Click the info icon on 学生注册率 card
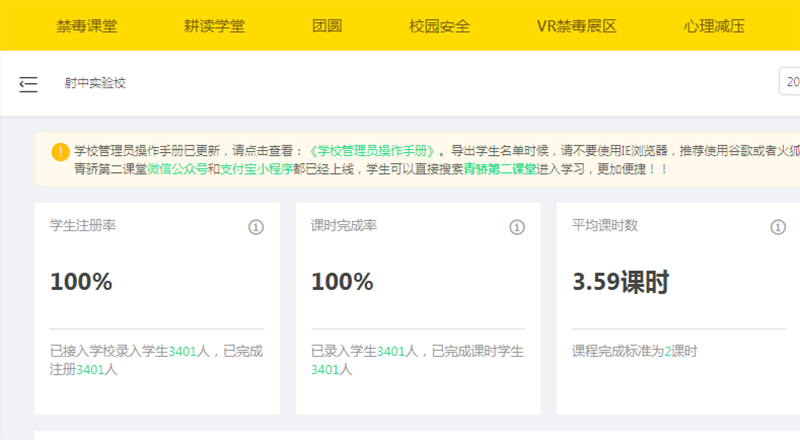800x440 pixels. tap(256, 227)
